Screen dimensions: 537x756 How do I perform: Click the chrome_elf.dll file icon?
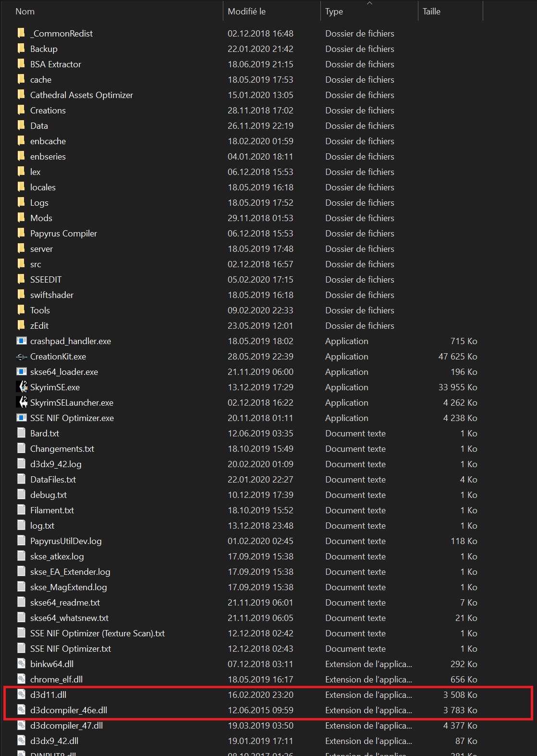(21, 679)
